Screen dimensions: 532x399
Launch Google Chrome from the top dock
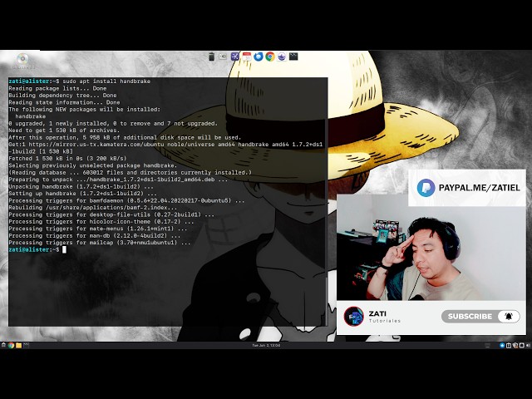tap(270, 57)
